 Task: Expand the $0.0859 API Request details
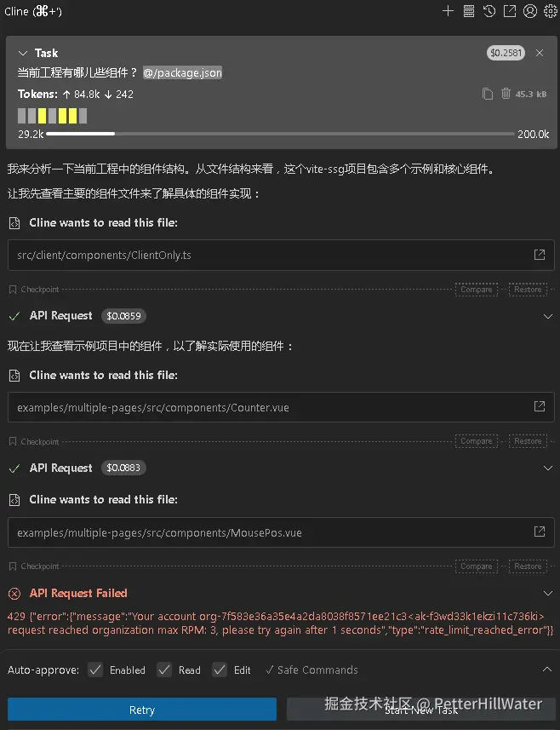coord(548,316)
